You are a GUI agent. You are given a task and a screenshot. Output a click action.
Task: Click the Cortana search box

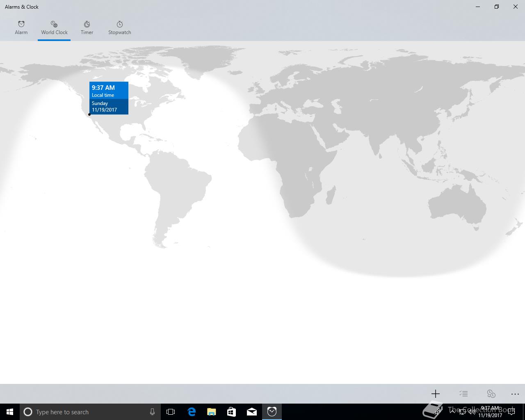click(90, 412)
